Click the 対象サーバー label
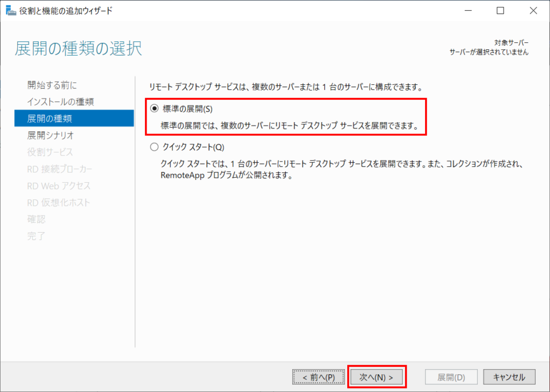Viewport: 550px width, 392px height. [x=512, y=43]
